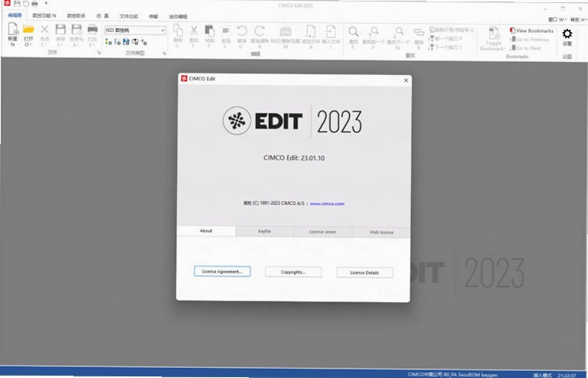
Task: Open the 窗口 W menu dropdown
Action: pos(557,19)
